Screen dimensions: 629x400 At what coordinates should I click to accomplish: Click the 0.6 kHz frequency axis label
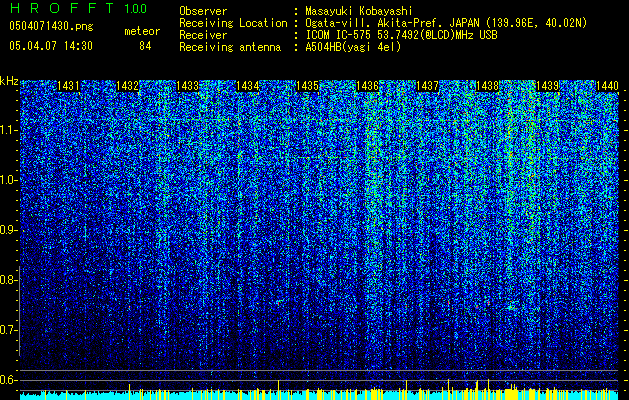coord(8,380)
